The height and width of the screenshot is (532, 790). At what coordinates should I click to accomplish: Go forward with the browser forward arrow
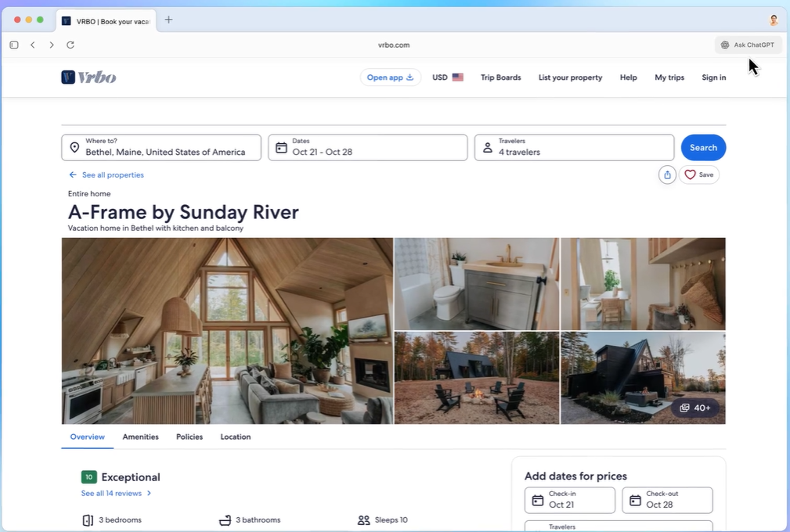52,45
